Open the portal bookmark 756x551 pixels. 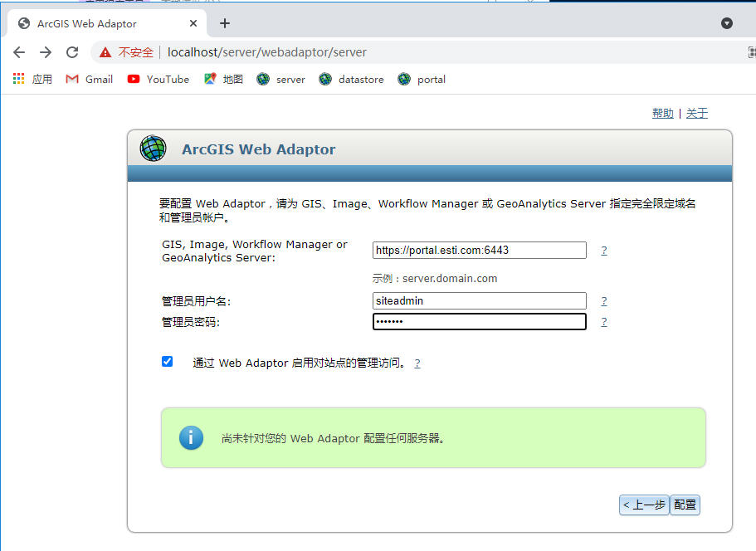(x=422, y=79)
